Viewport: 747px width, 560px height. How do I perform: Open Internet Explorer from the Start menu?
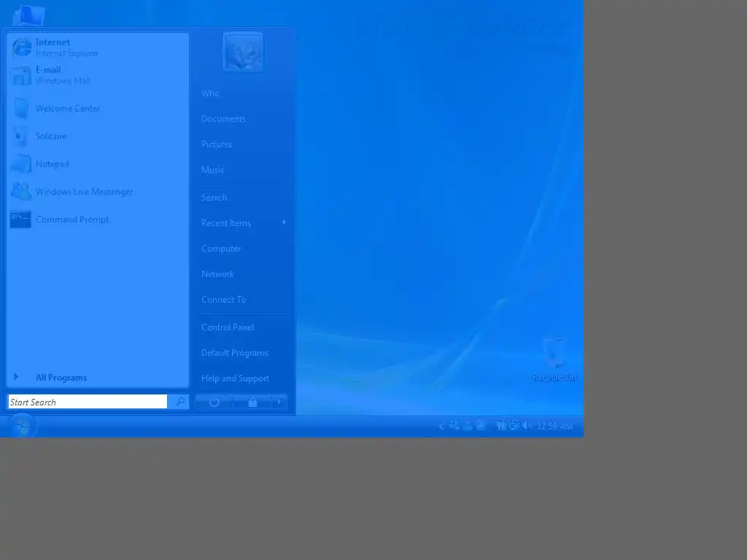tap(98, 47)
